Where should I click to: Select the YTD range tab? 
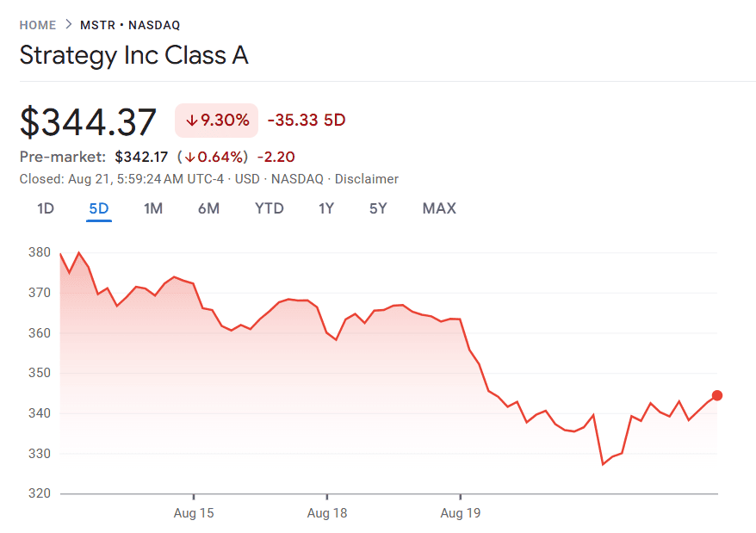coord(269,208)
